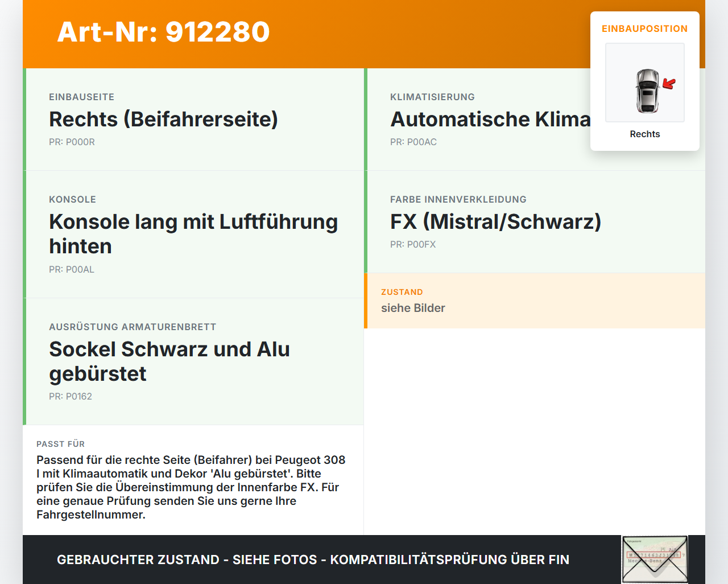This screenshot has width=728, height=584.
Task: Click the car top-view diagram icon
Action: pos(644,83)
